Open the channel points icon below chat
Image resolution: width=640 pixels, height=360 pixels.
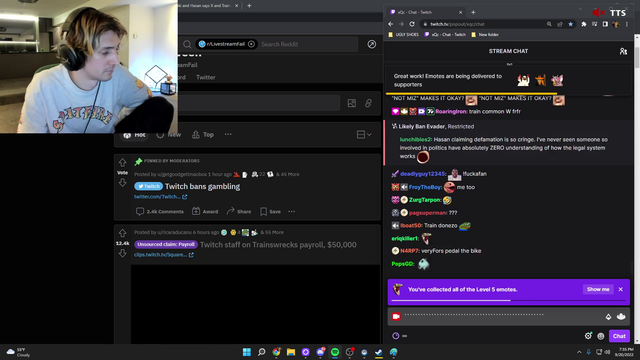(x=395, y=336)
